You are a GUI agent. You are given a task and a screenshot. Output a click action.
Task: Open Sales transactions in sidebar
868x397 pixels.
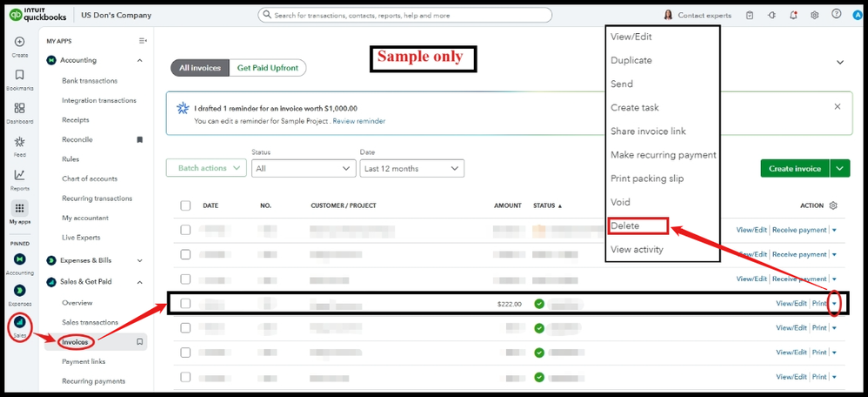coord(90,322)
